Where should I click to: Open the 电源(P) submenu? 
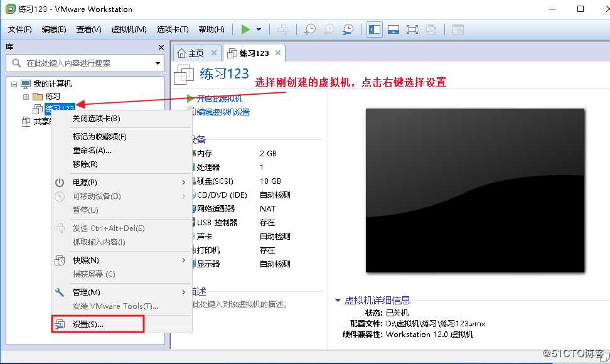pyautogui.click(x=122, y=182)
